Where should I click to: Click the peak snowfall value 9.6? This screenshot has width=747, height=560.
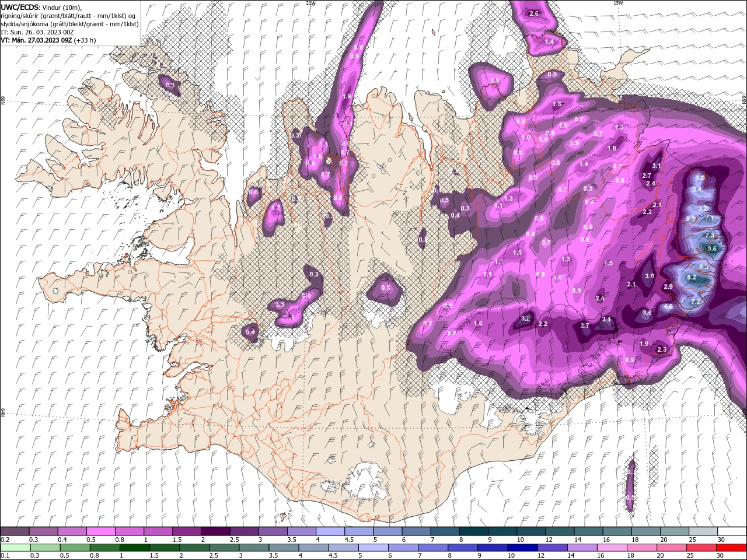coord(712,249)
